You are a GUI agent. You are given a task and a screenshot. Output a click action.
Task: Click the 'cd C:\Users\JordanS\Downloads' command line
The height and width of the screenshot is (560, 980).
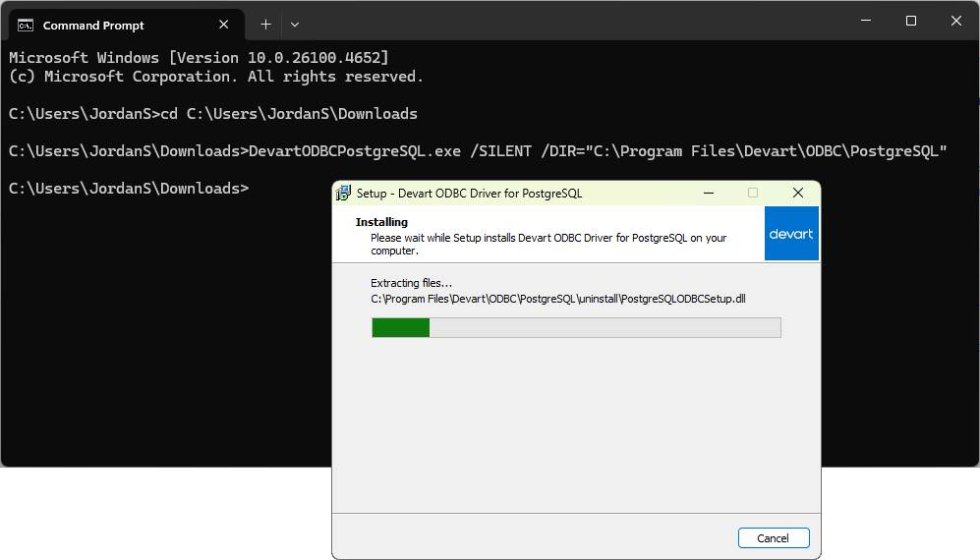tap(213, 114)
